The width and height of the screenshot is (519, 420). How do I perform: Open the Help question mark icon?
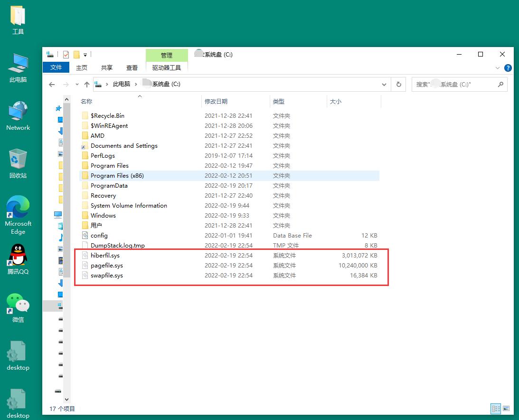[508, 68]
